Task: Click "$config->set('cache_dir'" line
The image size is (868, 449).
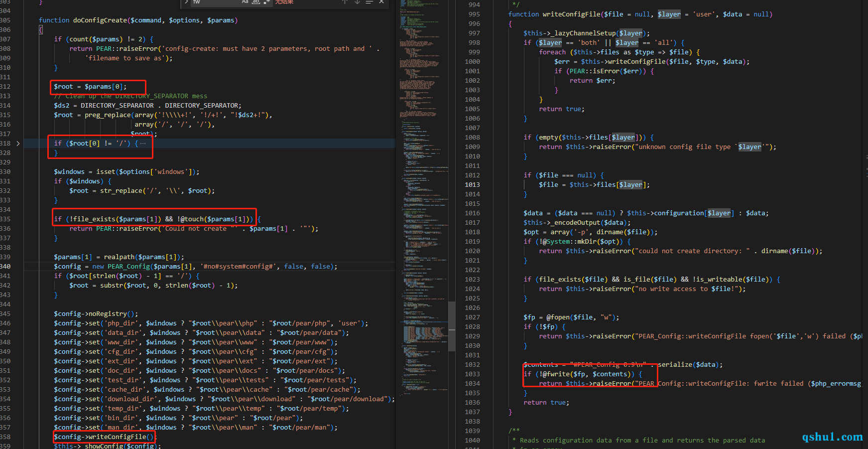Action: [x=207, y=390]
